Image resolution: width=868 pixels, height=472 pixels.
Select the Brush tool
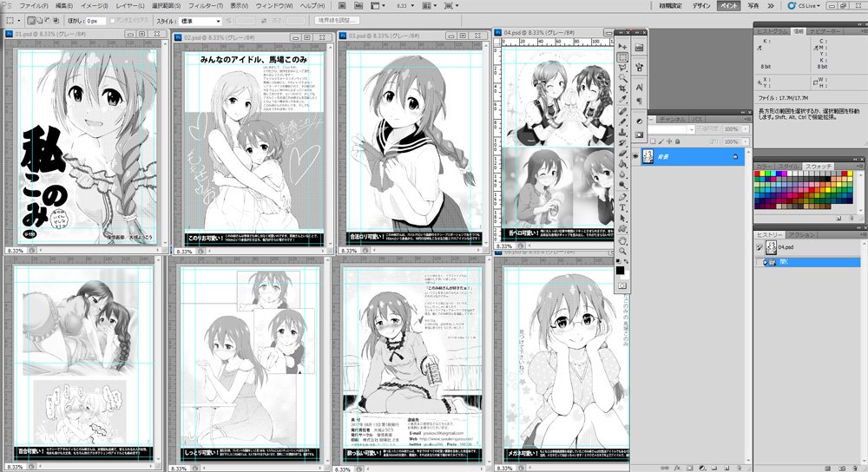click(x=622, y=121)
